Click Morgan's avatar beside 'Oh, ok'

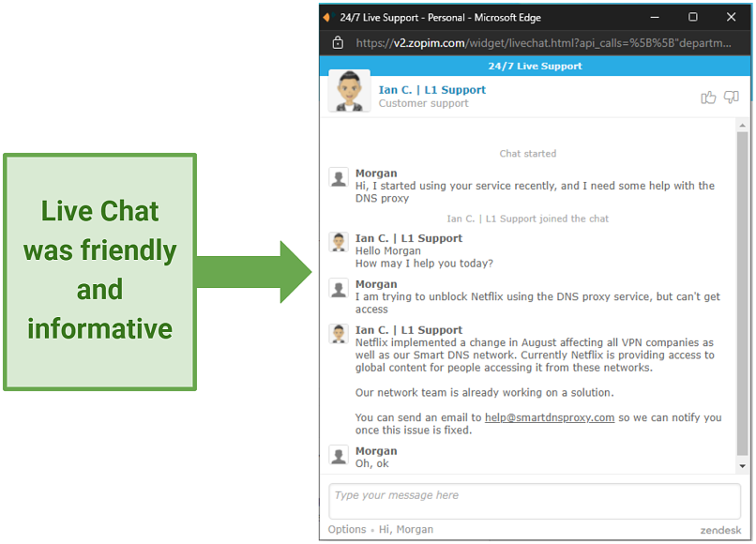[339, 455]
